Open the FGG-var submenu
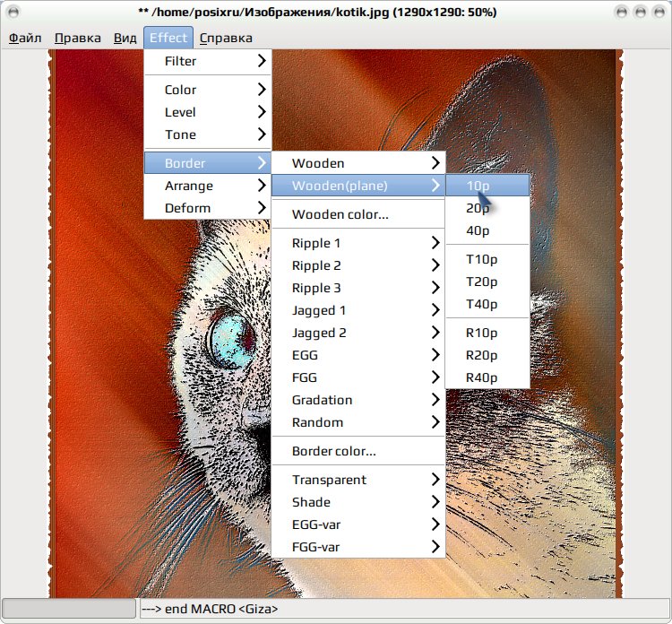Viewport: 672px width, 624px height. point(358,547)
